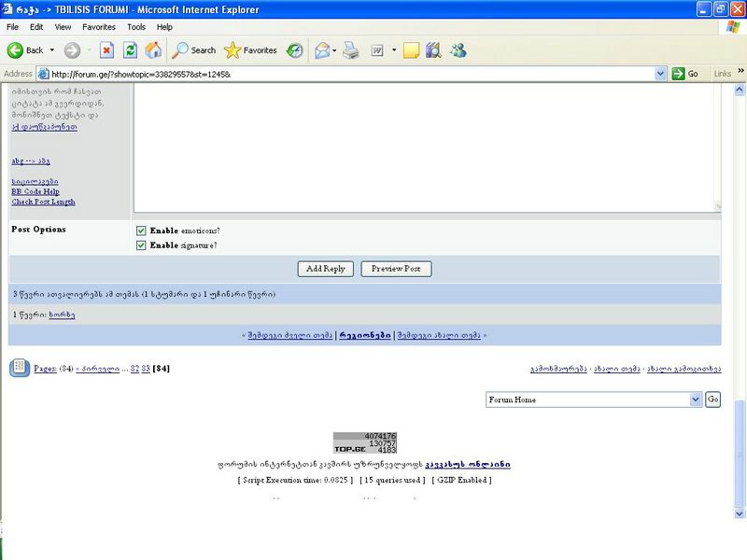
Task: Go to the Home page icon
Action: click(153, 50)
